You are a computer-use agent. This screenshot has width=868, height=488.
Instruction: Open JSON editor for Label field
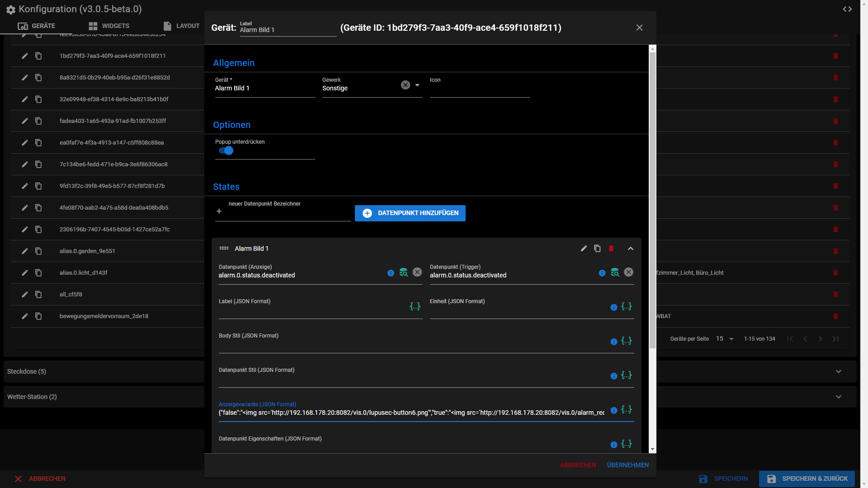[415, 306]
